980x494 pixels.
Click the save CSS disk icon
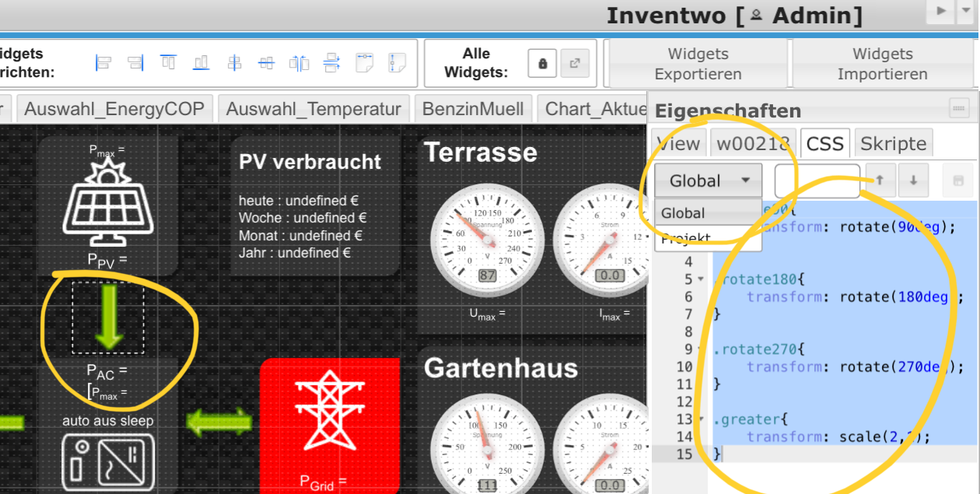[957, 180]
